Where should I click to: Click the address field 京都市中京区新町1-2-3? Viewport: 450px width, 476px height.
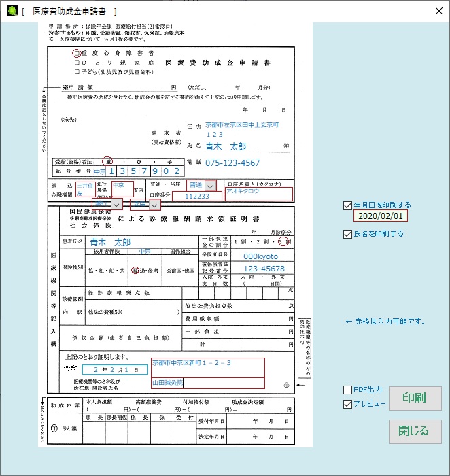(x=208, y=368)
